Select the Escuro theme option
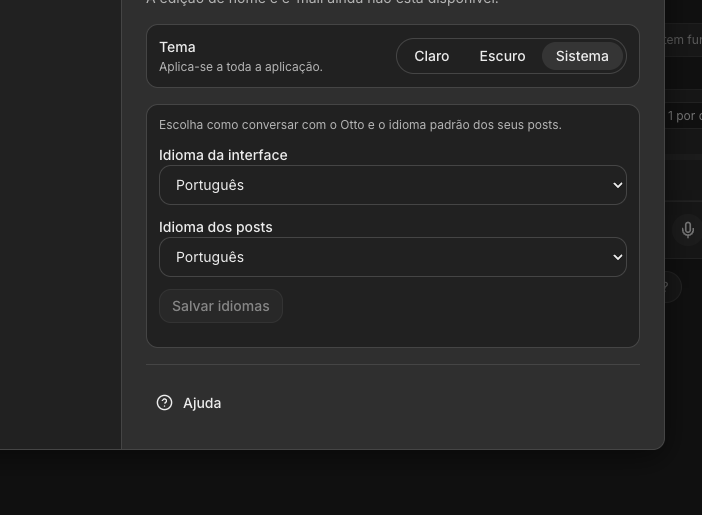This screenshot has width=702, height=515. tap(502, 56)
